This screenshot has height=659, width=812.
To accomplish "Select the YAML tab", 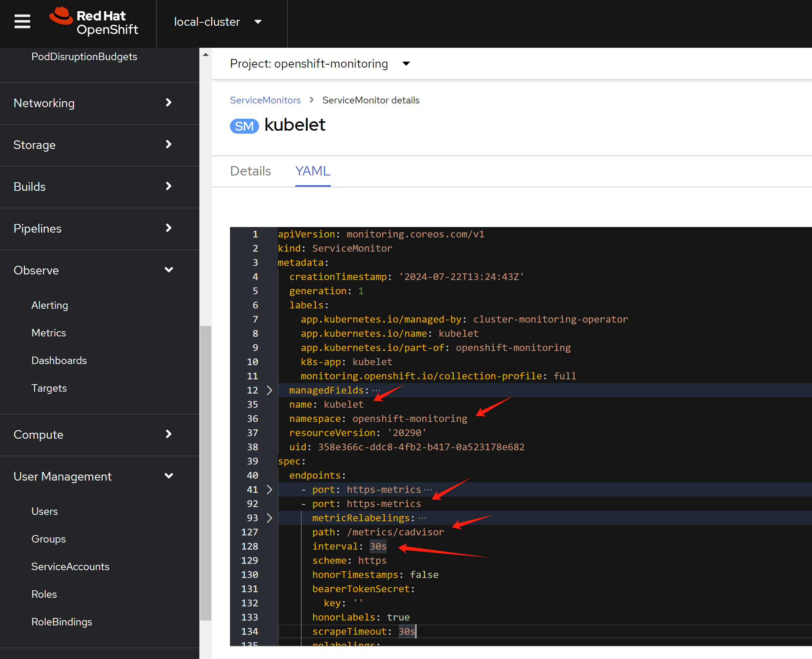I will tap(312, 171).
